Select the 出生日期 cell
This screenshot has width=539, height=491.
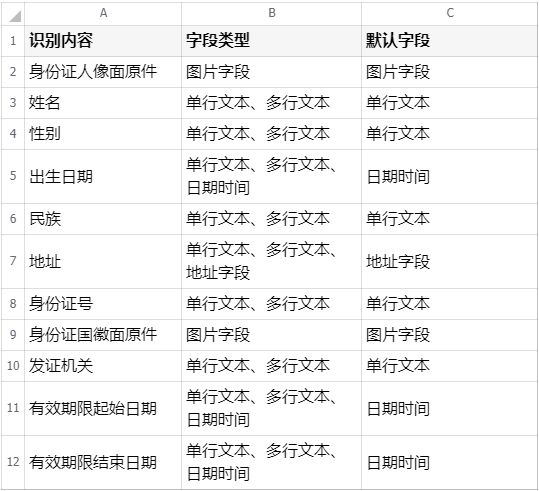click(103, 176)
